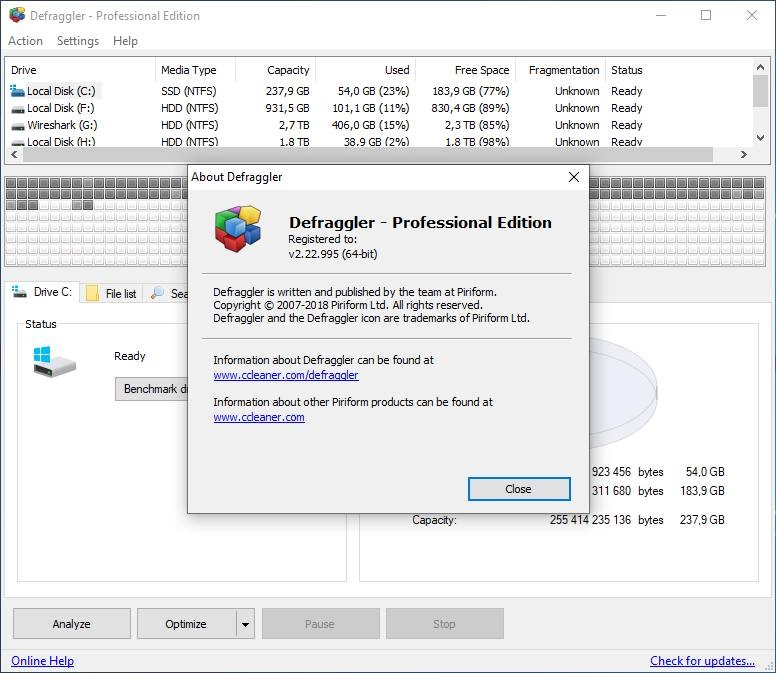Click the horizontal scroll left arrow
Viewport: 776px width, 673px height.
(14, 155)
